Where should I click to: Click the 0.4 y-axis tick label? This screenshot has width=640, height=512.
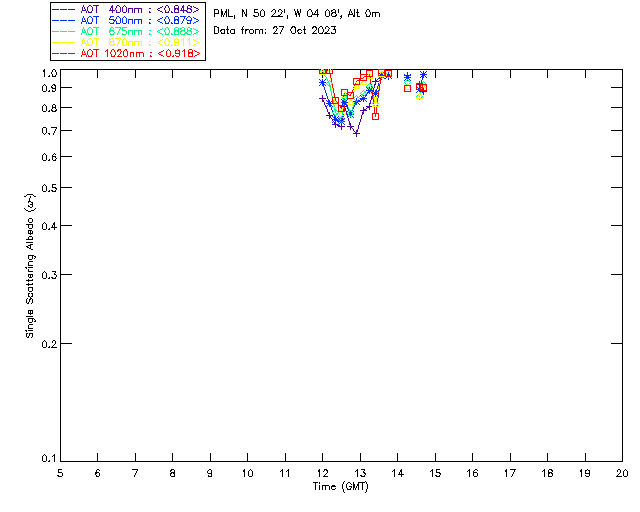pyautogui.click(x=49, y=226)
